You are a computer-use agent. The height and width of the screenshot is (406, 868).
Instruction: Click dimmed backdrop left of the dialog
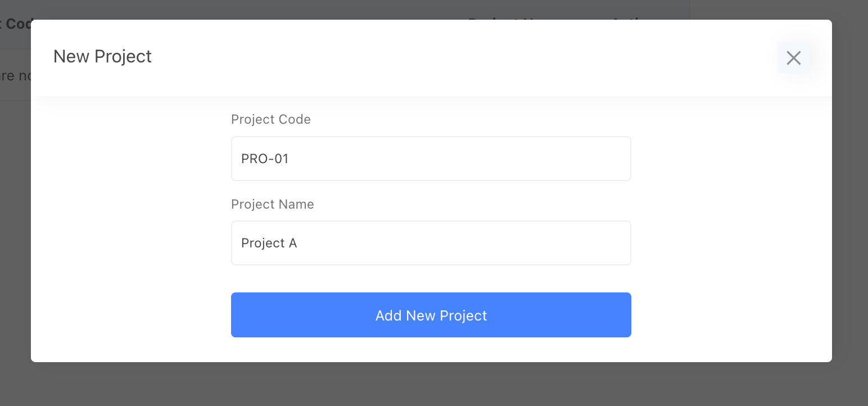(x=15, y=225)
